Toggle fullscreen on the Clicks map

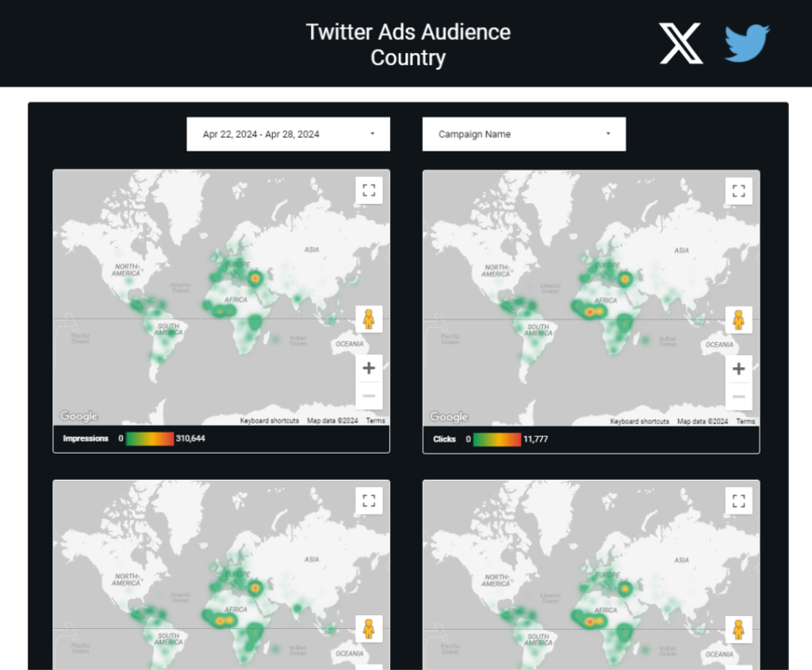tap(738, 190)
